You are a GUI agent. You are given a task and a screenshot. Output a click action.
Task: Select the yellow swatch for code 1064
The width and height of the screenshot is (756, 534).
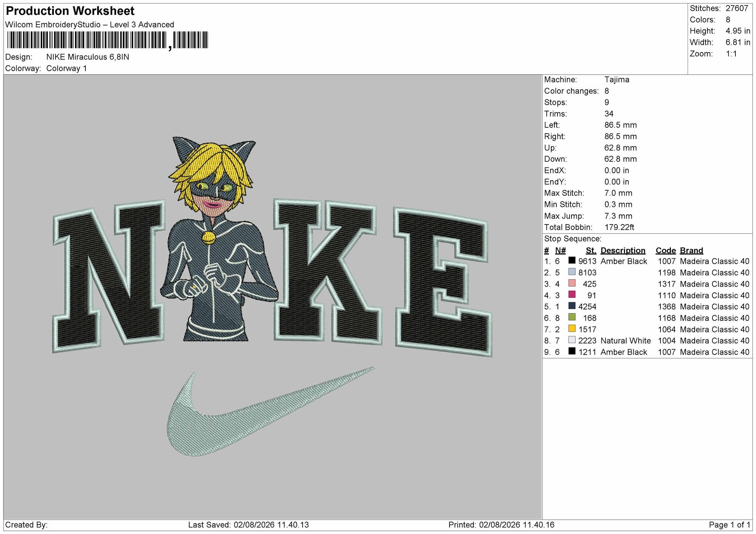pos(572,329)
